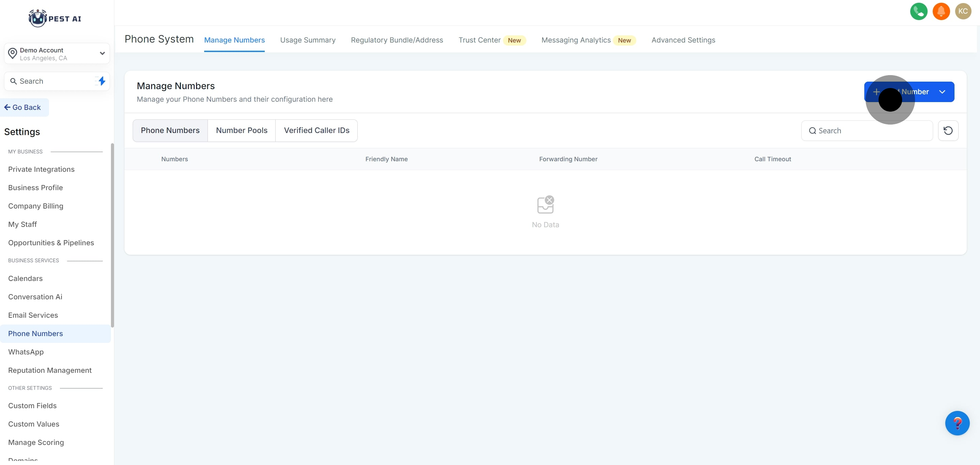Screen dimensions: 980x465
Task: Click the Go Back link
Action: coord(23,107)
